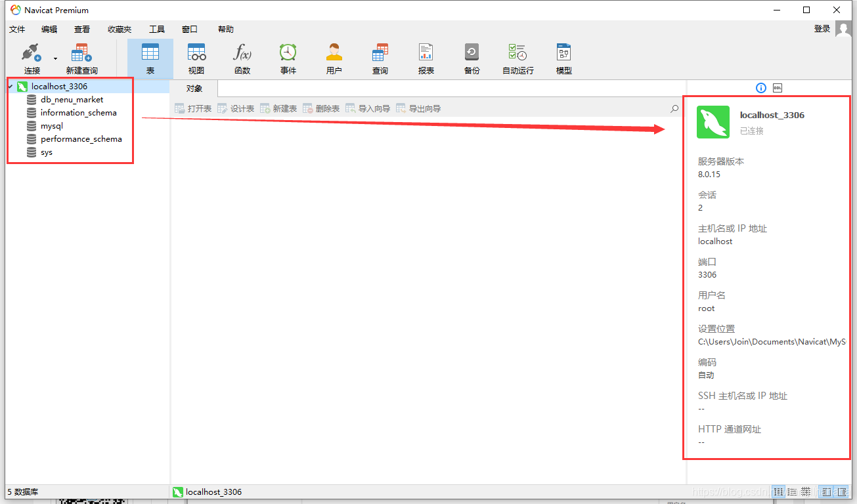Screen dimensions: 857x504
Task: Open the 视图 (View) toolbar icon
Action: 196,53
